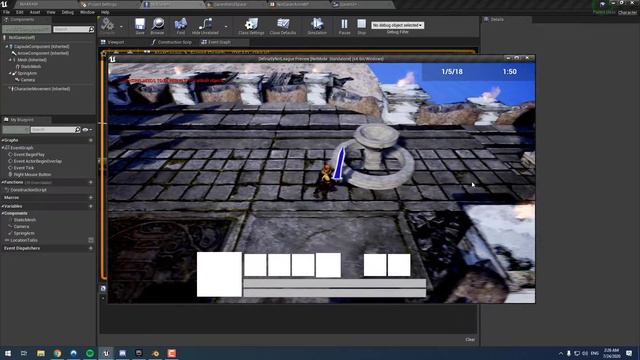640x360 pixels.
Task: Switch to the Viewport tab
Action: pyautogui.click(x=113, y=42)
